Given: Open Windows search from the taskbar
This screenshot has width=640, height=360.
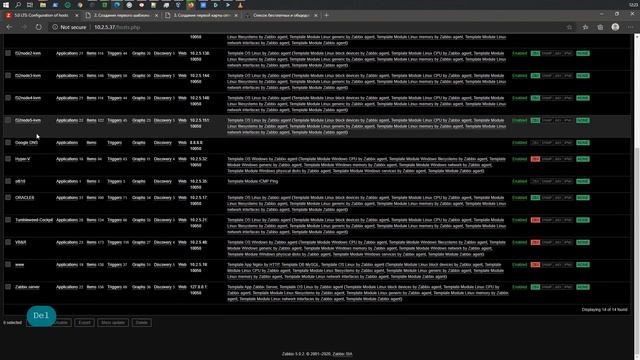Looking at the screenshot, I should click(18, 5).
